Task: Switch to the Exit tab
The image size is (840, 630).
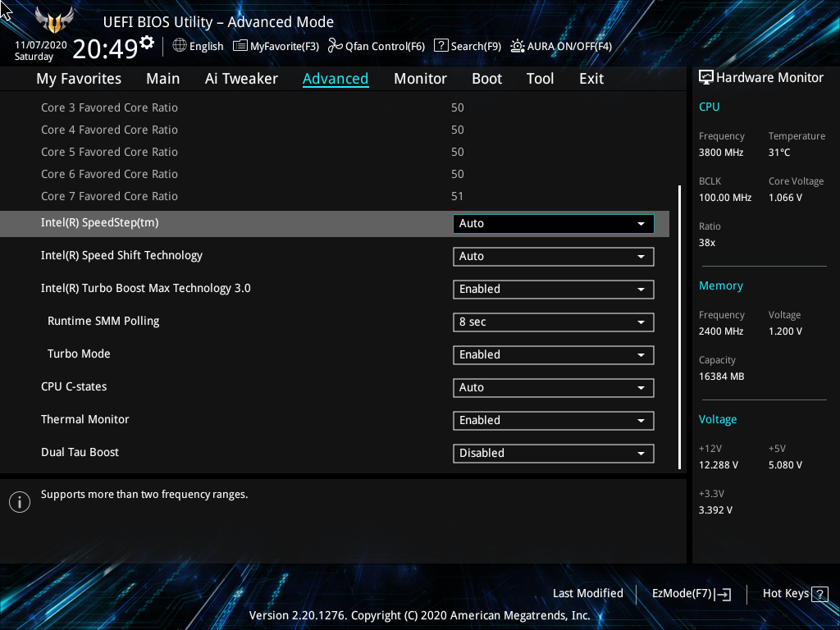Action: coord(591,79)
